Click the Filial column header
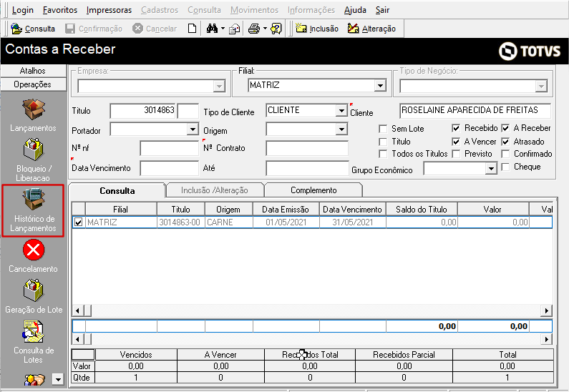The height and width of the screenshot is (392, 569). tap(120, 210)
